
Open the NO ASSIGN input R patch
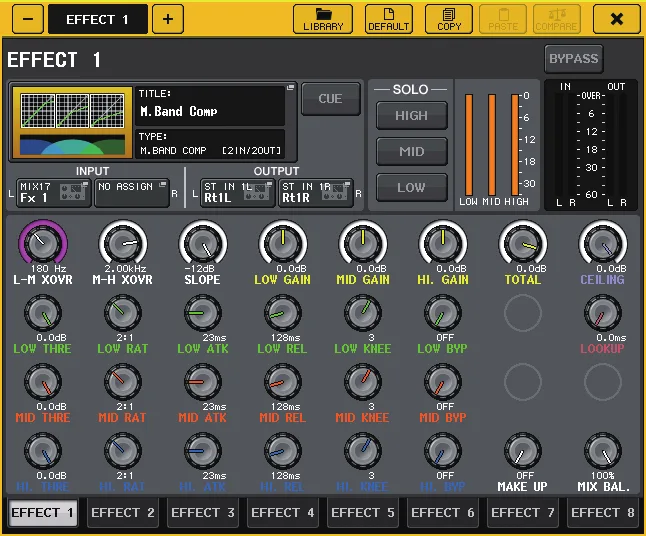coord(132,192)
